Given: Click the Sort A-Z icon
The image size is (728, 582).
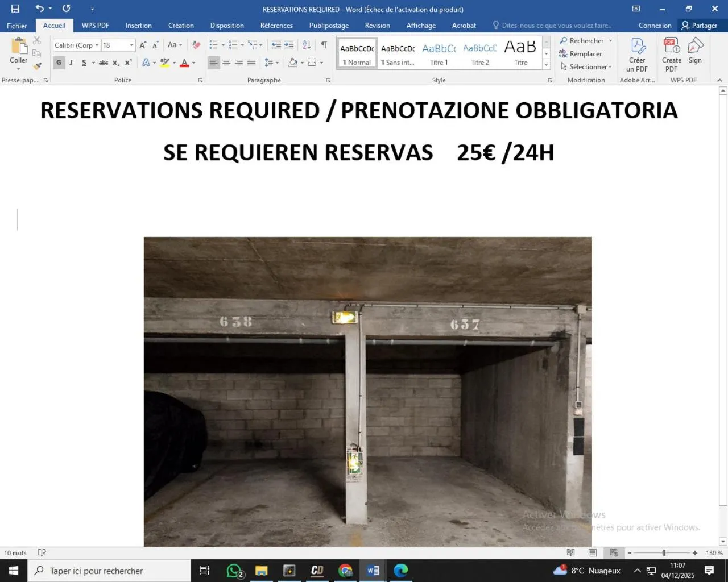Looking at the screenshot, I should [307, 45].
